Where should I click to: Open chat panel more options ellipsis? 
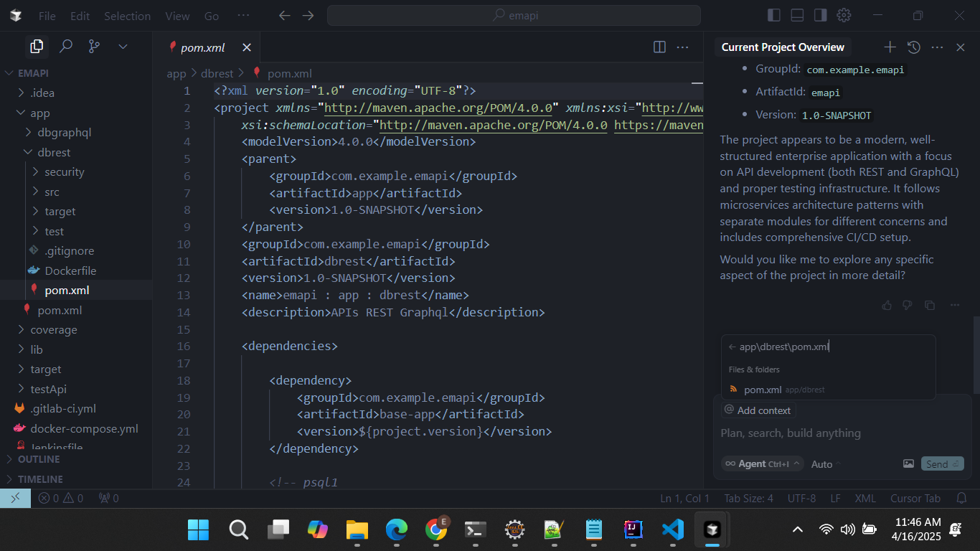point(937,47)
